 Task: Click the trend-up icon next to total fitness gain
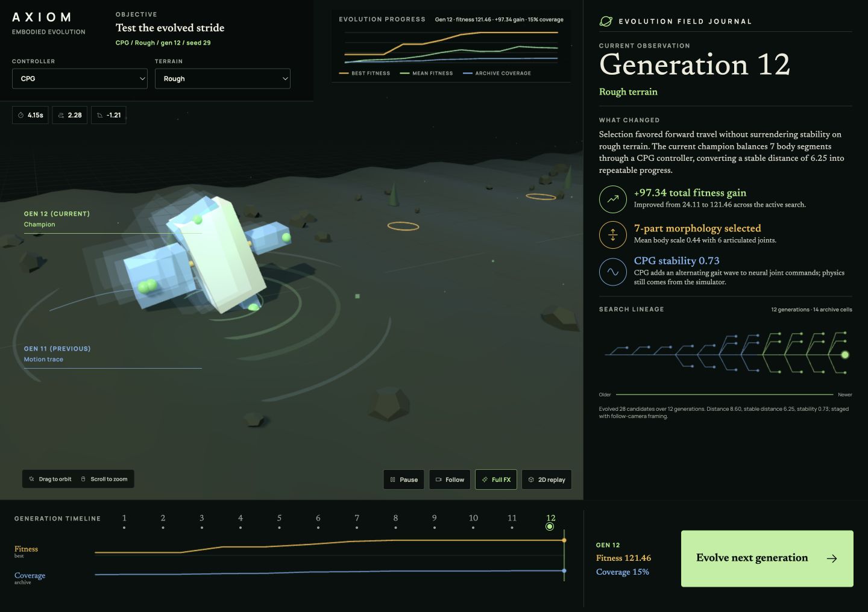point(613,199)
